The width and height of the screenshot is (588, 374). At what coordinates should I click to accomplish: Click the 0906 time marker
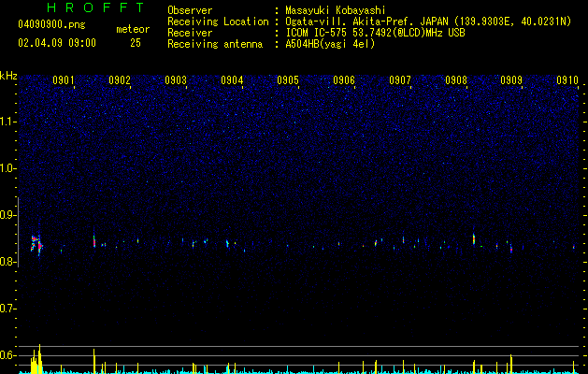pos(344,80)
